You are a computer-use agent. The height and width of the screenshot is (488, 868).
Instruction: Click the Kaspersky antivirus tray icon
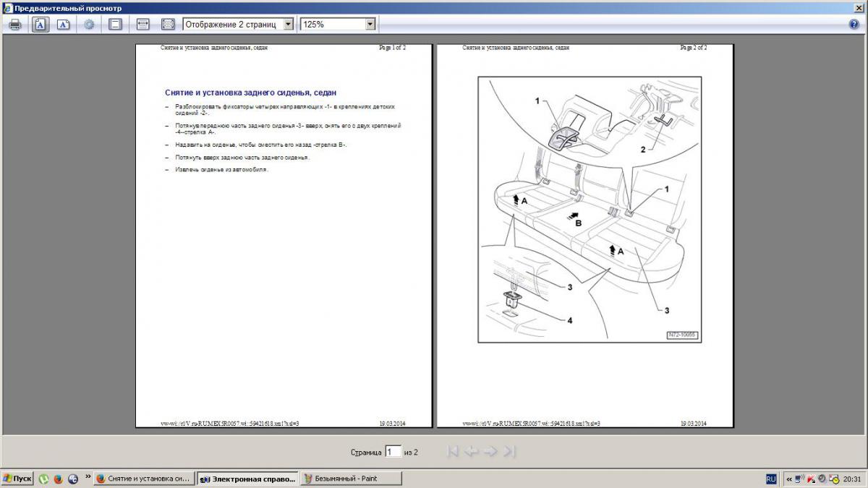click(x=811, y=479)
